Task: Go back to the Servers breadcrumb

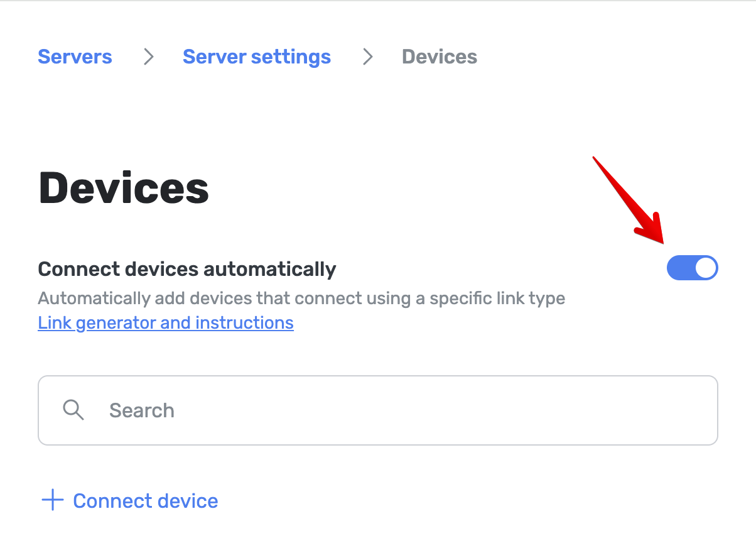Action: 75,57
